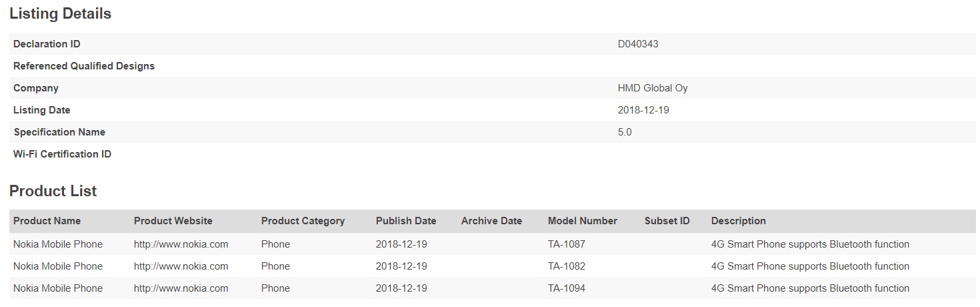Screen dimensions: 980x307
Task: Open nokia.com link for TA-1082
Action: (x=181, y=266)
